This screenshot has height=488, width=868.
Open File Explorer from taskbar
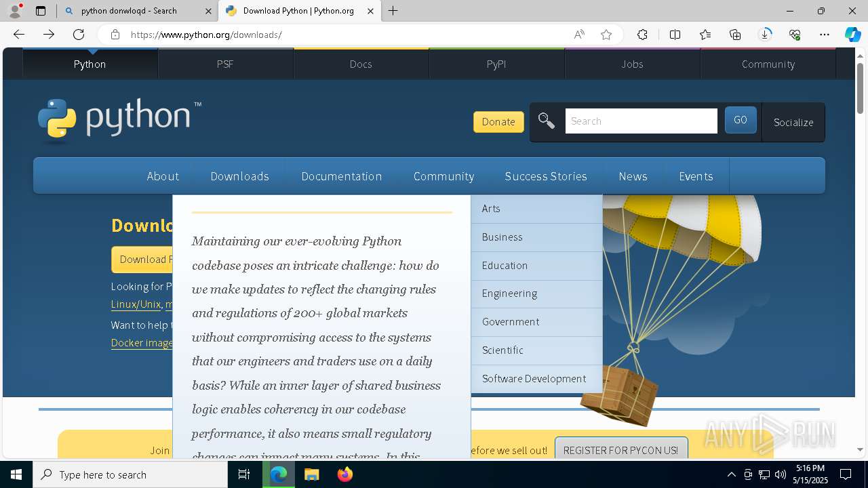point(311,474)
